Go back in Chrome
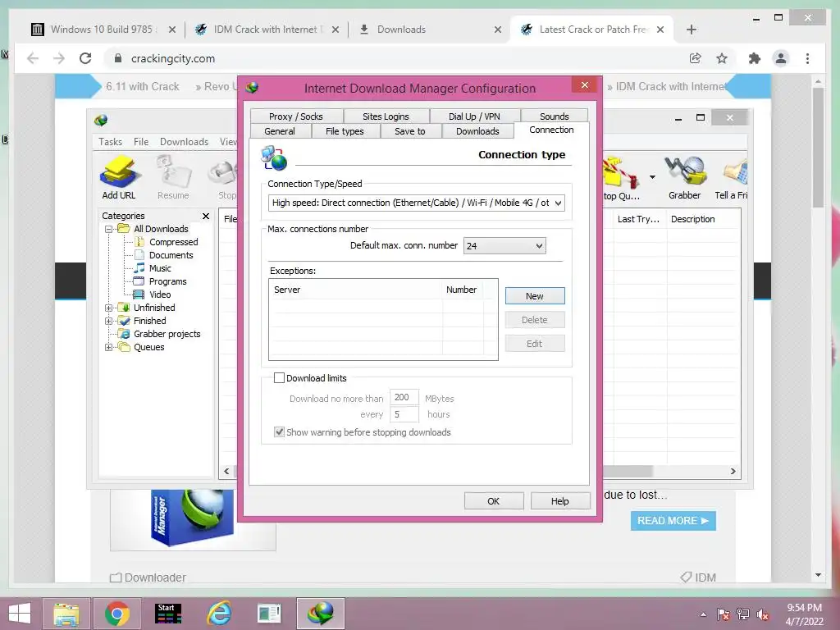 click(x=33, y=58)
